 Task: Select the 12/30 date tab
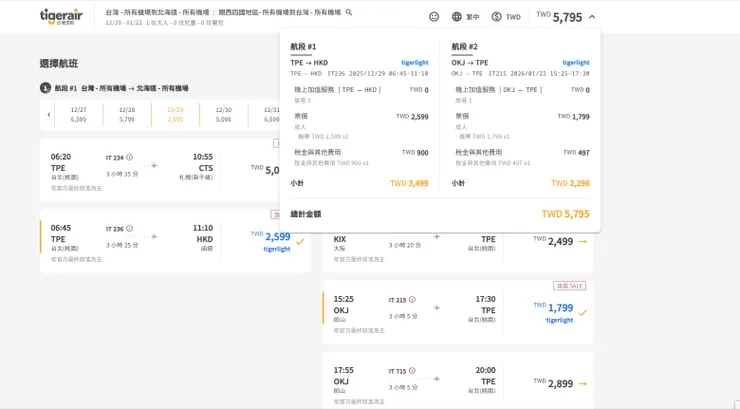coord(223,114)
